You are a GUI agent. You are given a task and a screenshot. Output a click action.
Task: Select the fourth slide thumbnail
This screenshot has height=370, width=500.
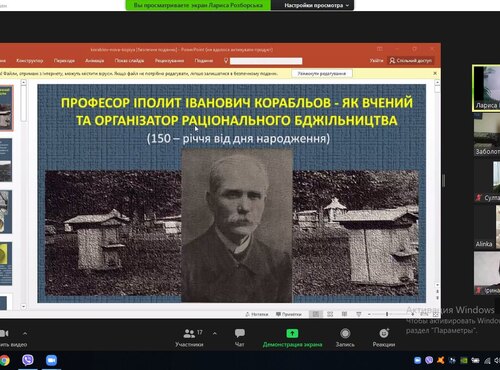coord(6,264)
